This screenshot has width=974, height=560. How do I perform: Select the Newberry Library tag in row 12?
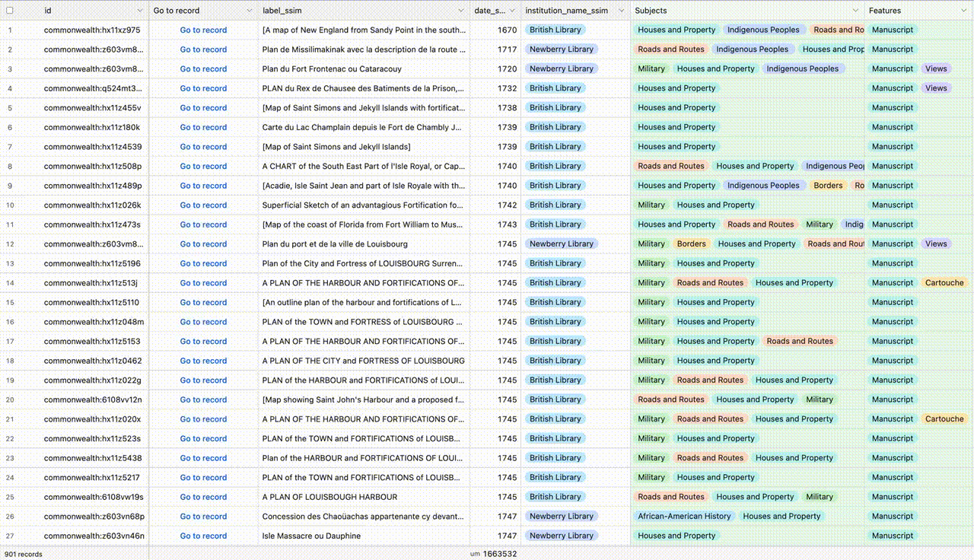pos(562,244)
